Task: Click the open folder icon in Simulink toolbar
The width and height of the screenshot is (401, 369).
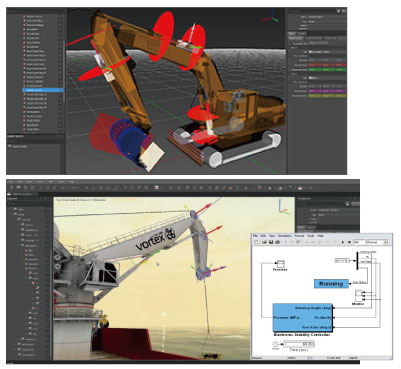Action: (265, 242)
